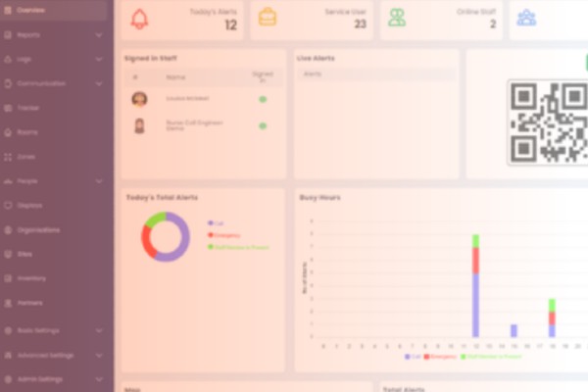Click the Admin Settings gear icon
Viewport: 588px width, 392px height.
tap(8, 379)
